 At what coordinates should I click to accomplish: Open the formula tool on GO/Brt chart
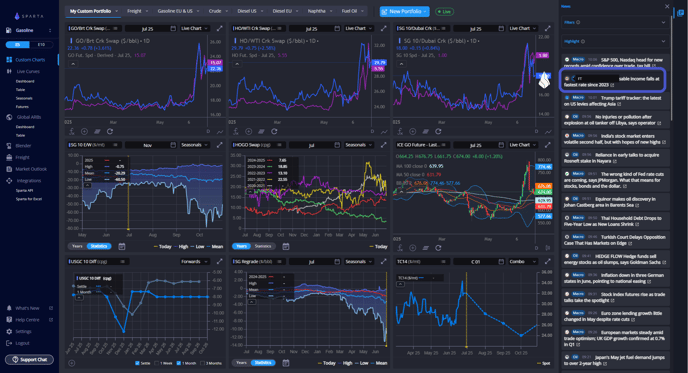click(72, 131)
